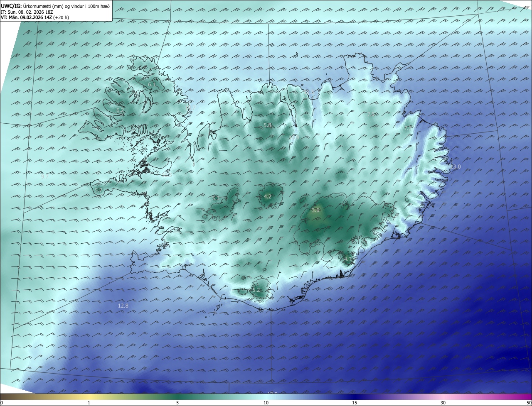This screenshot has height=406, width=532.
Task: Click the 5 label on the color scale
Action: pyautogui.click(x=177, y=403)
